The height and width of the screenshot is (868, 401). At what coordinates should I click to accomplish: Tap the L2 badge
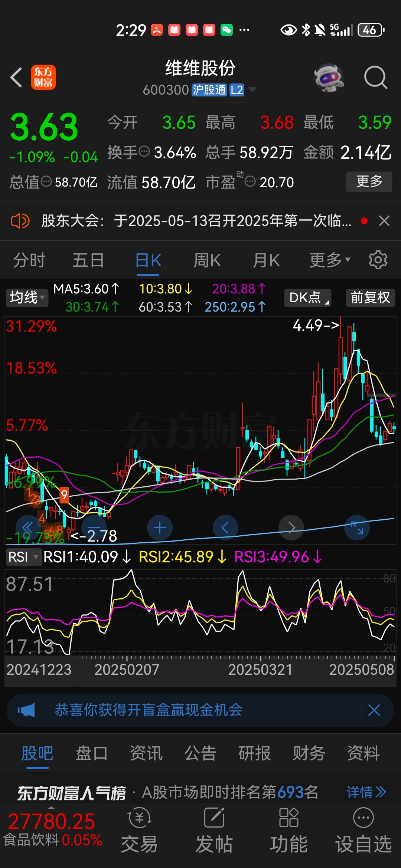pyautogui.click(x=237, y=90)
